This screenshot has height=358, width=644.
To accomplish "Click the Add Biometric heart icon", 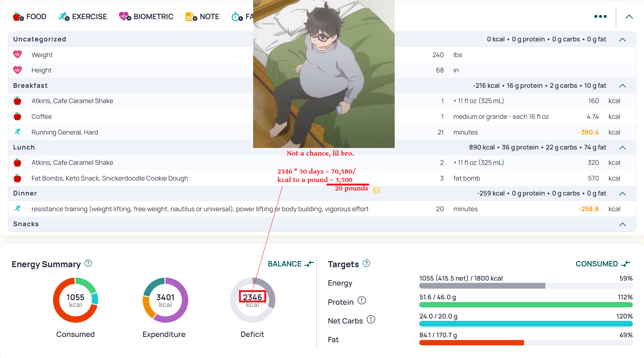I will tap(125, 17).
